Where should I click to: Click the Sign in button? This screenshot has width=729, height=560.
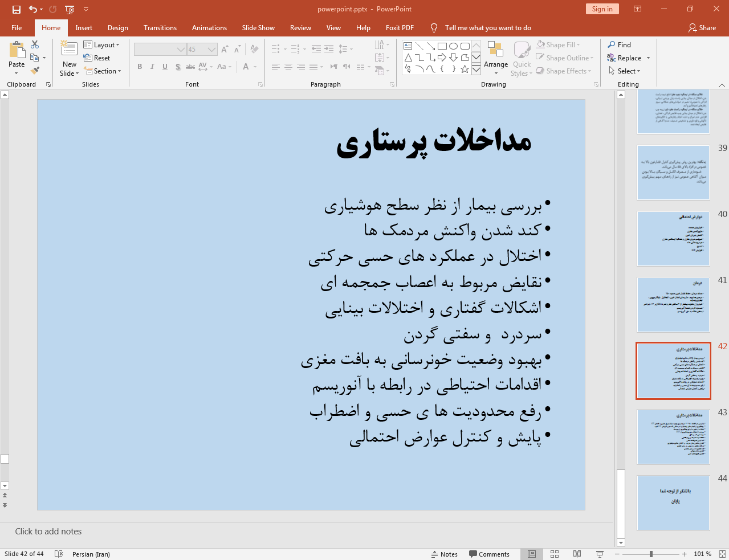[x=602, y=9]
